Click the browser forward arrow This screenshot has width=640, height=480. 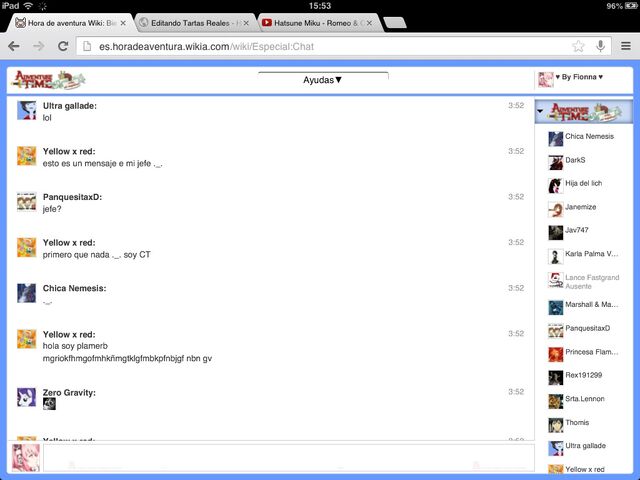pyautogui.click(x=39, y=46)
